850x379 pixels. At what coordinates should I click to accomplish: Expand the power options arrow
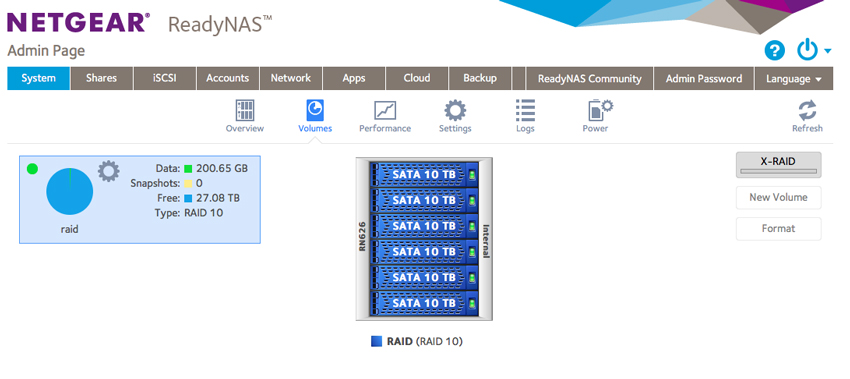827,52
